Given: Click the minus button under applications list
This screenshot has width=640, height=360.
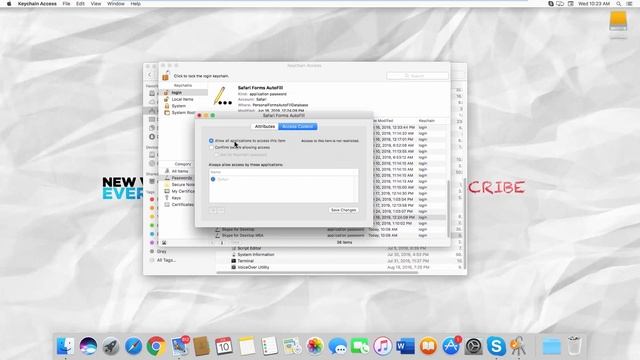Looking at the screenshot, I should (x=220, y=210).
